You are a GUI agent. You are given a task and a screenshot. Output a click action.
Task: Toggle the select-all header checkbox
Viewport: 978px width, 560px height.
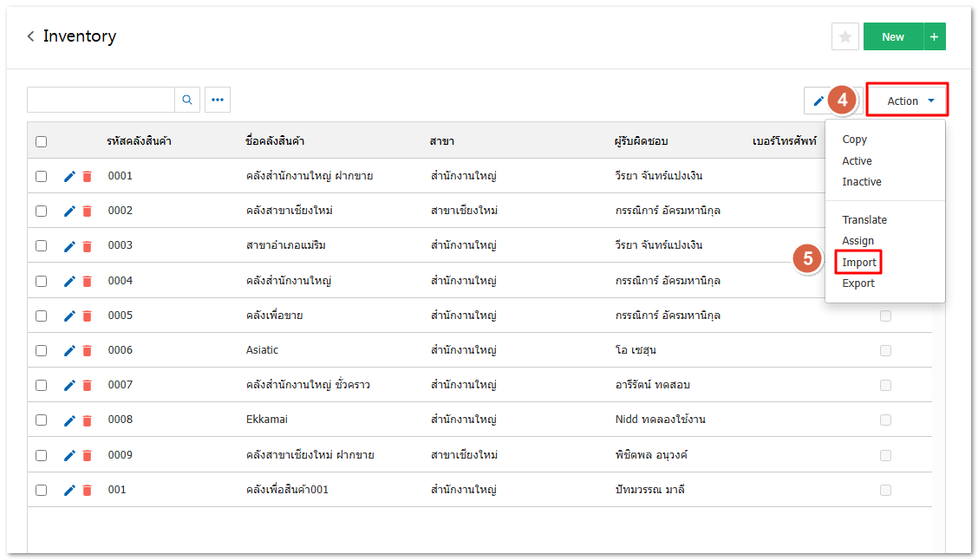click(42, 141)
